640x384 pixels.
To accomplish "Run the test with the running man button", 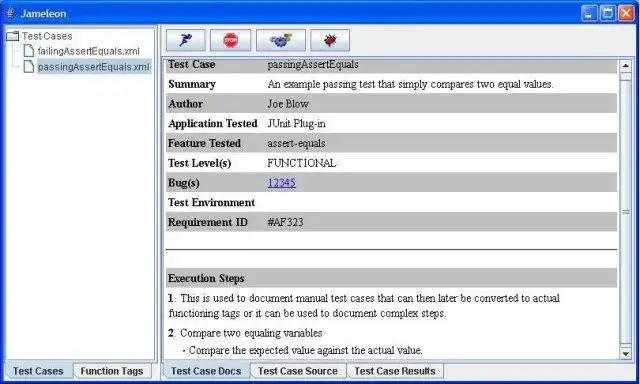I will [x=185, y=40].
